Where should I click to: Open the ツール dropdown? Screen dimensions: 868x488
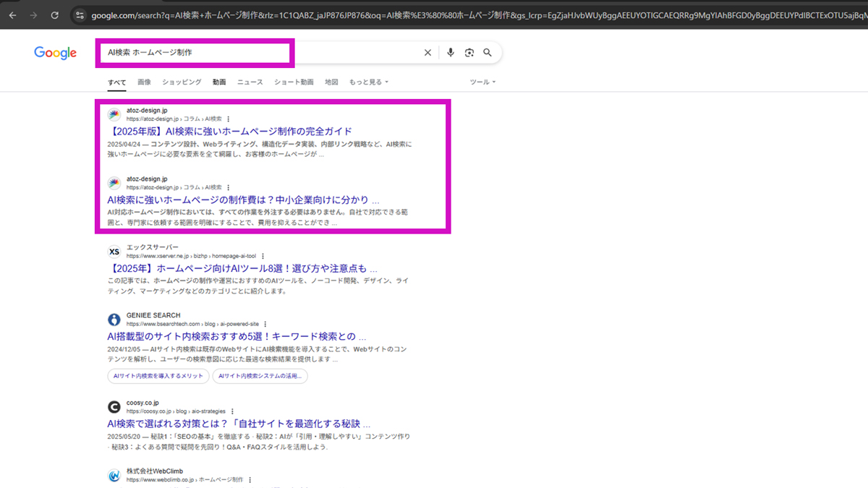click(x=482, y=82)
